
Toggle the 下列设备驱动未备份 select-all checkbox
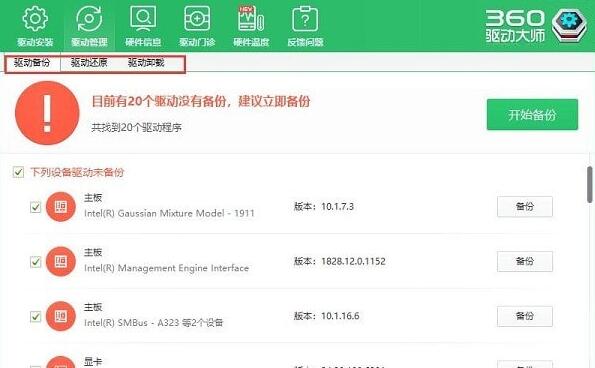[x=18, y=172]
